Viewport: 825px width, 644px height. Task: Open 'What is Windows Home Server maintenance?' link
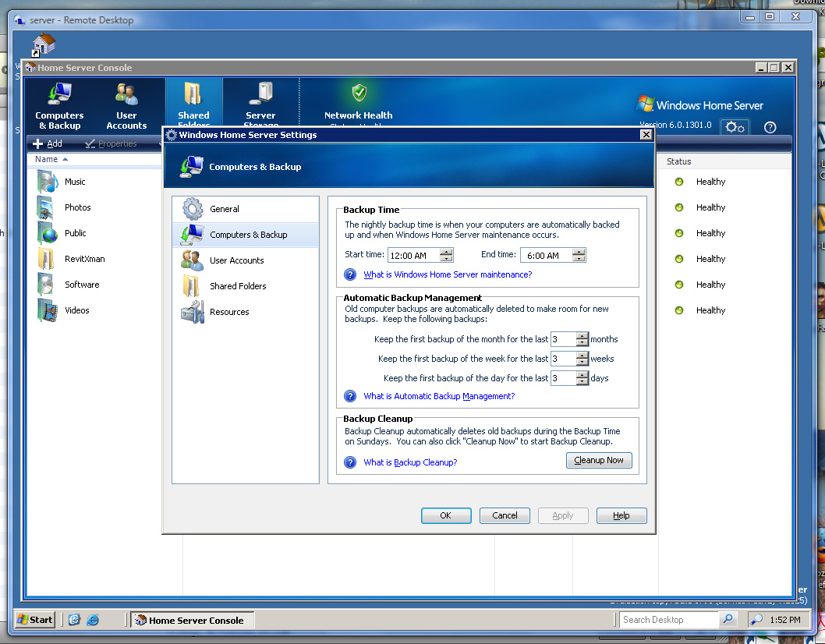[448, 274]
